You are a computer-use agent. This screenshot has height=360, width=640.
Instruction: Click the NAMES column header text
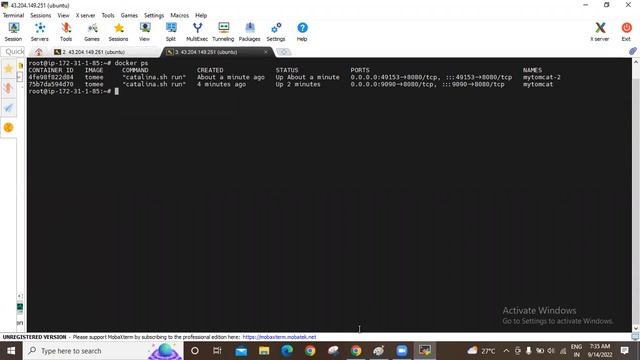(x=532, y=70)
